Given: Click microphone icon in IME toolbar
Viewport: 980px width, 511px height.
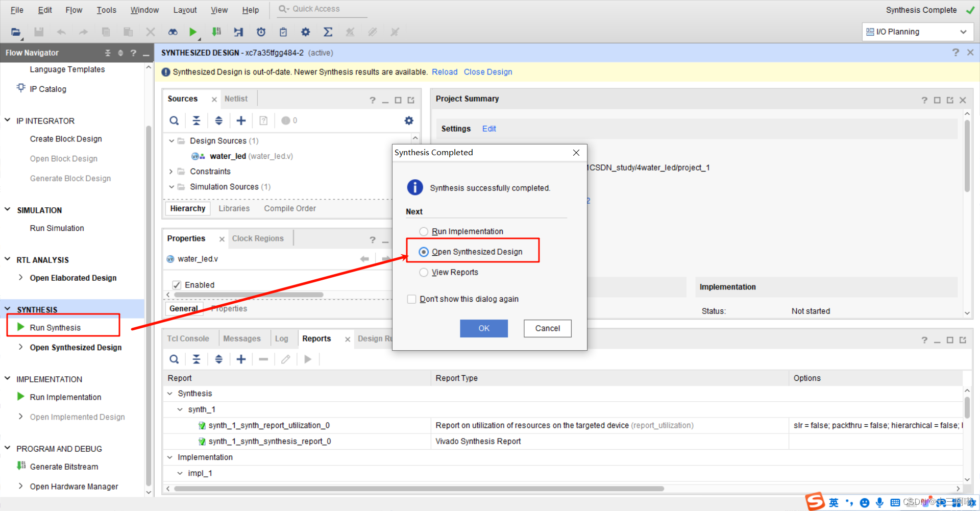Looking at the screenshot, I should coord(879,503).
